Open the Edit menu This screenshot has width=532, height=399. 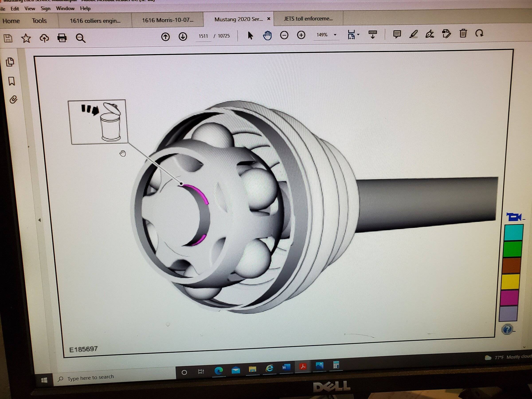click(15, 9)
